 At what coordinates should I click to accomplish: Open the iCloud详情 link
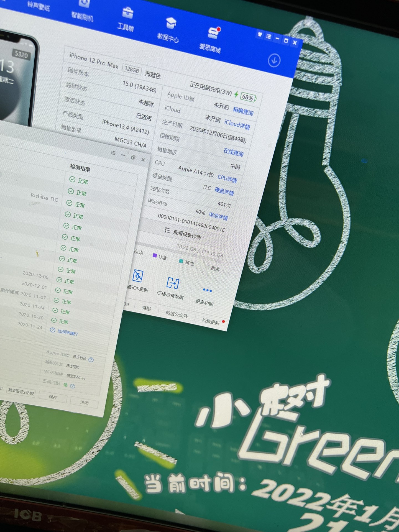tap(237, 124)
